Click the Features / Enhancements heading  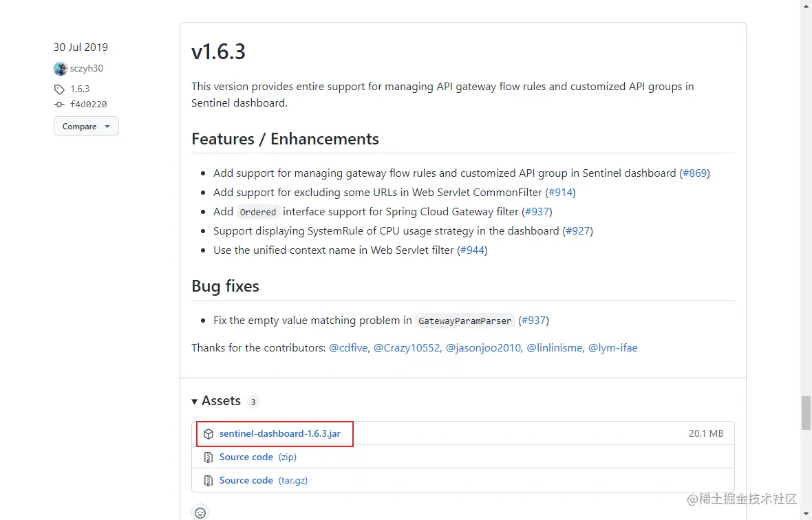pyautogui.click(x=286, y=139)
